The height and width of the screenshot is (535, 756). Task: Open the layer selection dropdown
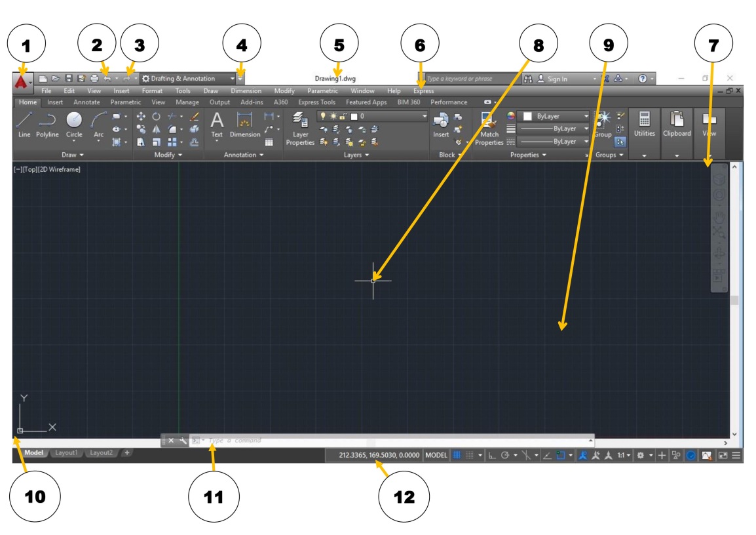[x=425, y=116]
